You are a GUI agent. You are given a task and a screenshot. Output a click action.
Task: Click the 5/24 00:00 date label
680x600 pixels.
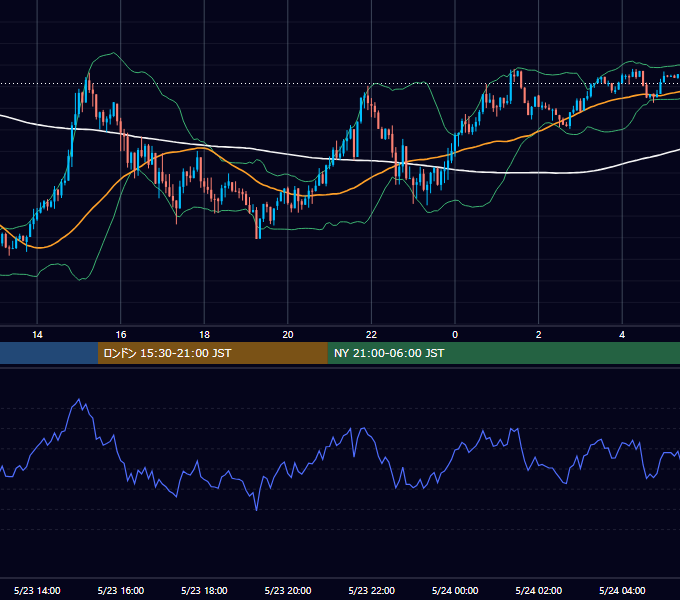(x=455, y=590)
